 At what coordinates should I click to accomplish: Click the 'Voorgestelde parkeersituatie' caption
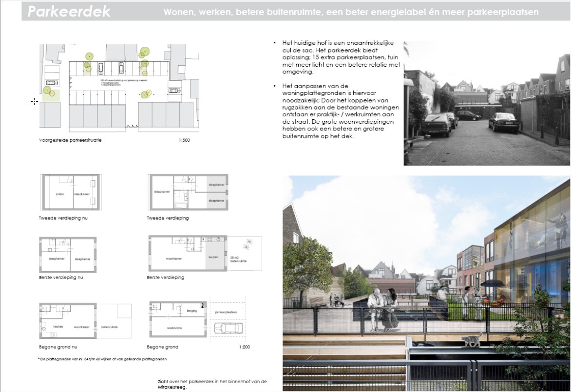click(x=71, y=140)
